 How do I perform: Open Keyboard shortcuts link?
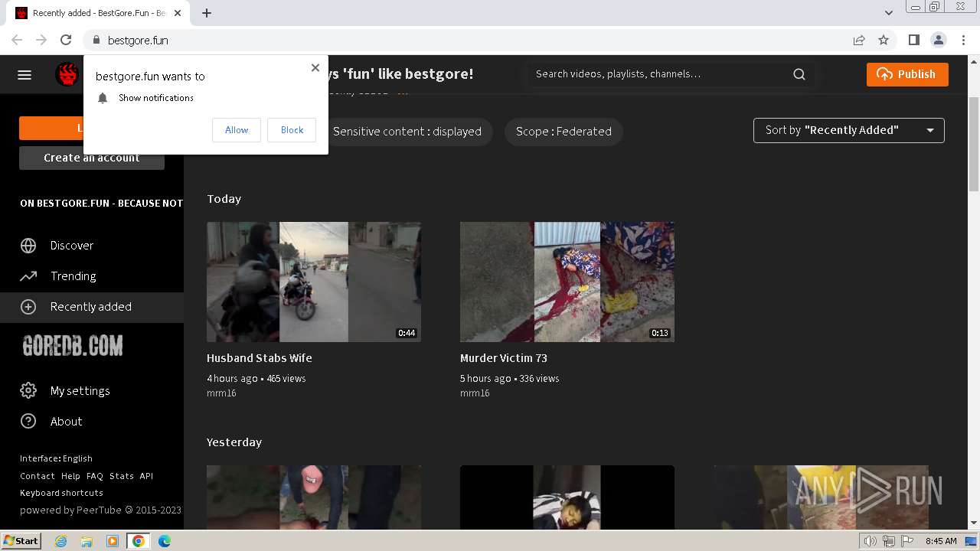[61, 493]
